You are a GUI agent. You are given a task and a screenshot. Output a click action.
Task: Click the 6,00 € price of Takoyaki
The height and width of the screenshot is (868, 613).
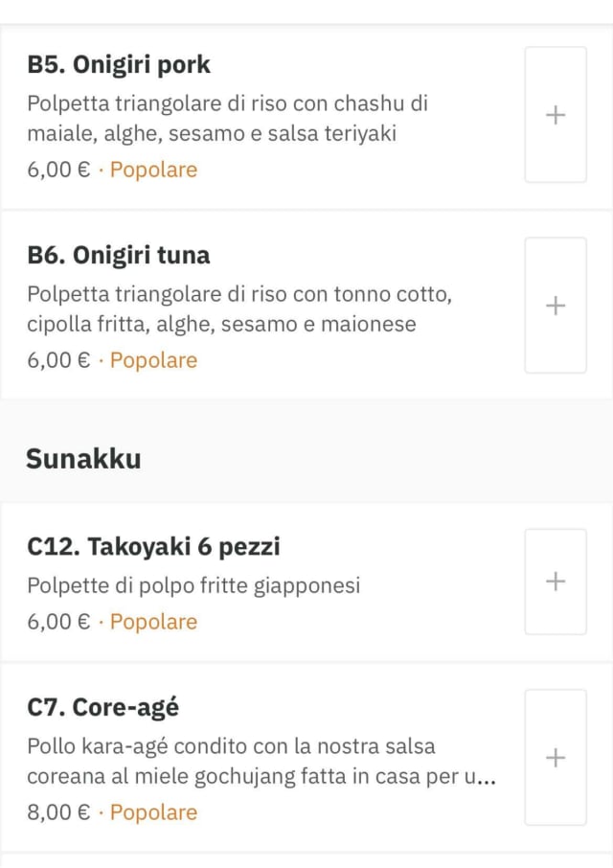[x=58, y=622]
